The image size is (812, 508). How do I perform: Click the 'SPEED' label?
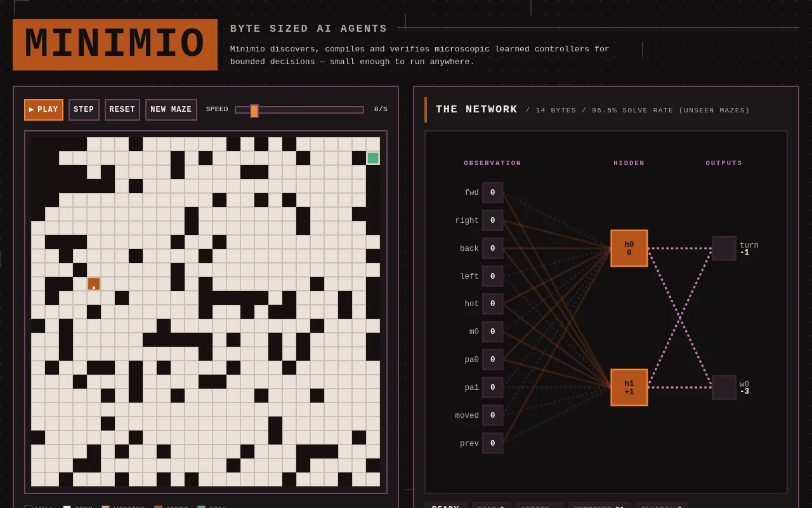(217, 109)
